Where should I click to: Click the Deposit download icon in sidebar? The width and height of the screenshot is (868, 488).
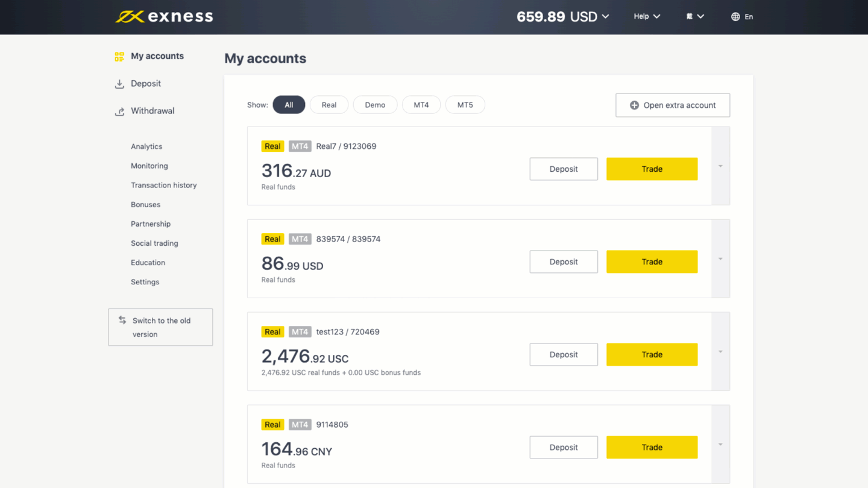(x=119, y=84)
